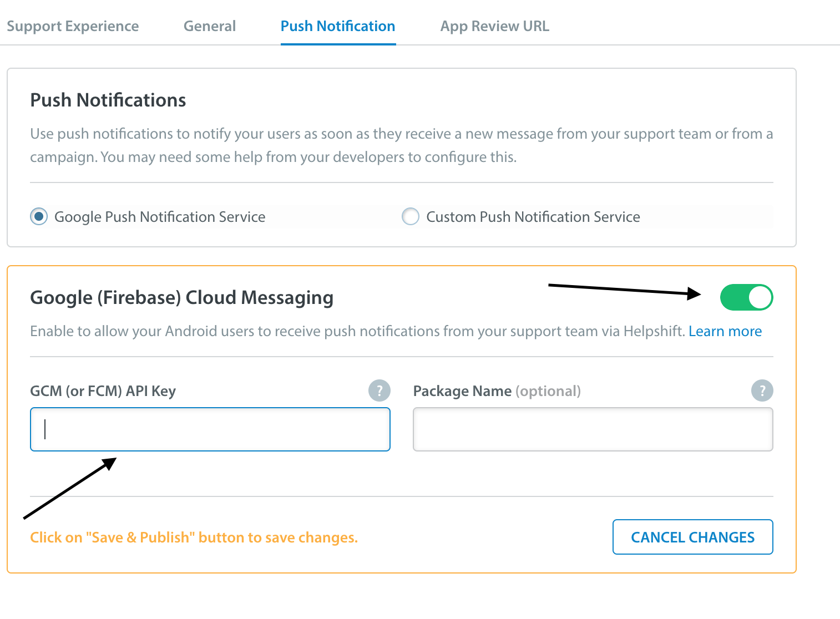Click into the Package Name text box
This screenshot has width=840, height=619.
(593, 429)
